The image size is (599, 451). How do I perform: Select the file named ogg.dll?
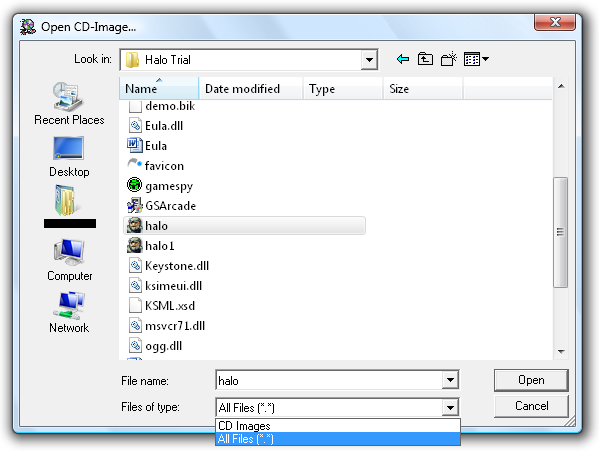[x=164, y=346]
